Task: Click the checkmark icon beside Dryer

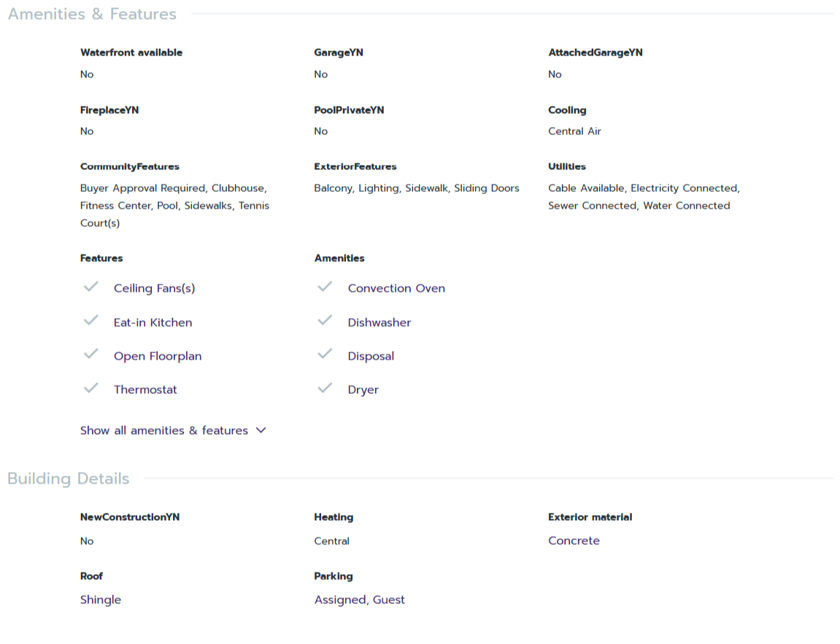Action: pos(325,388)
